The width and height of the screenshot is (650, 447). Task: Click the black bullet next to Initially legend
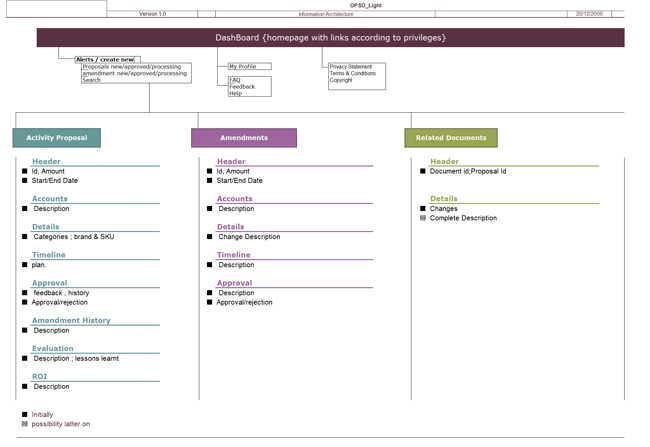click(25, 414)
